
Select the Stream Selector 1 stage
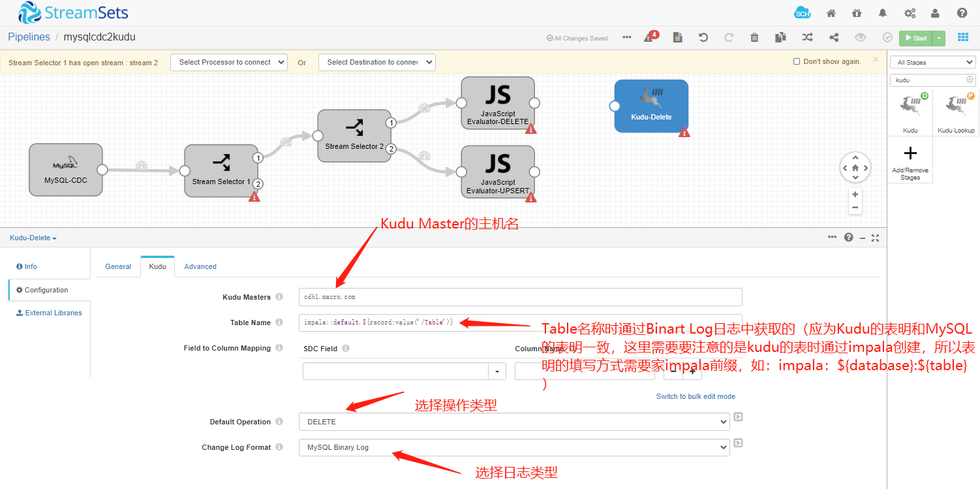(x=221, y=170)
